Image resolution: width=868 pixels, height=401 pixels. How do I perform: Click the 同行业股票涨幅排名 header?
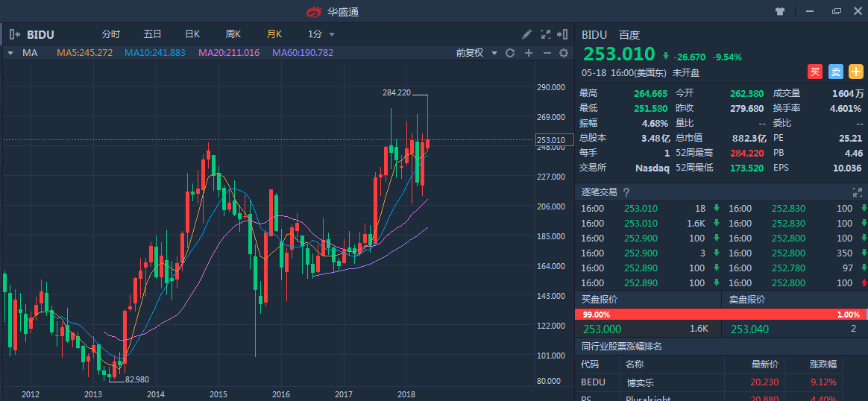[x=622, y=347]
